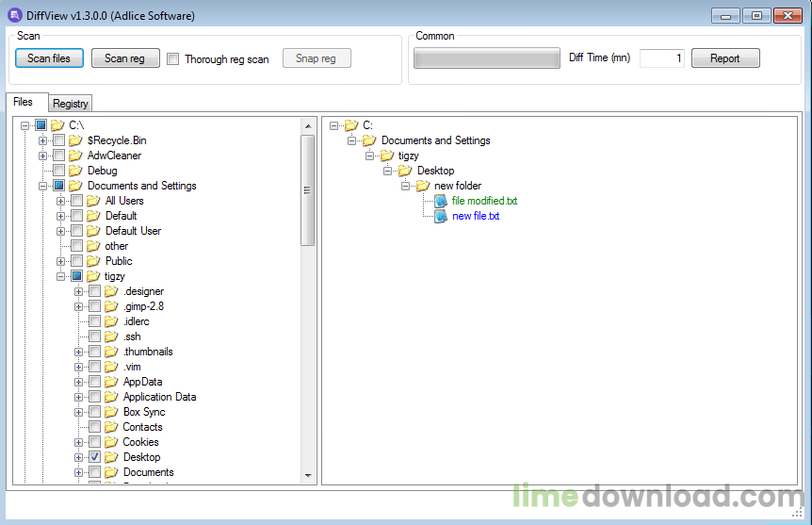Viewport: 812px width, 525px height.
Task: Click the Box Sync folder icon
Action: 111,412
